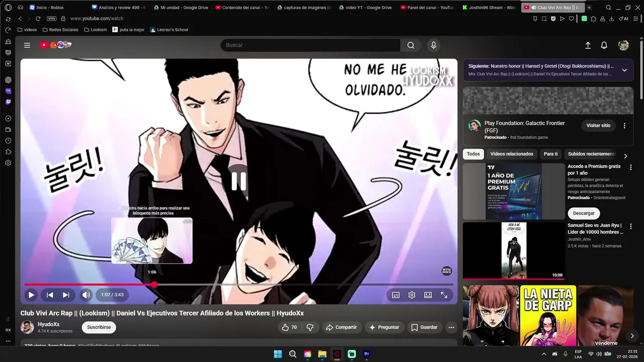Open the Create upload icon in YouTube header
Image resolution: width=644 pixels, height=362 pixels.
pyautogui.click(x=588, y=45)
